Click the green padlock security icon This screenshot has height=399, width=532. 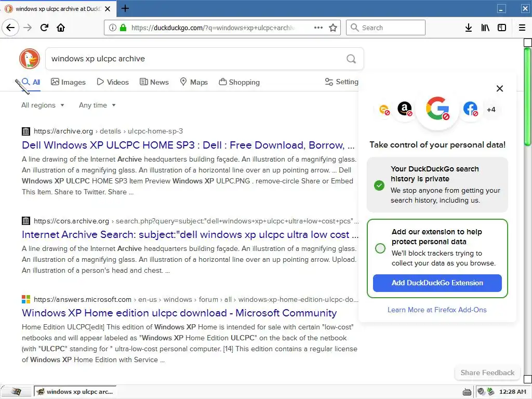click(x=123, y=28)
